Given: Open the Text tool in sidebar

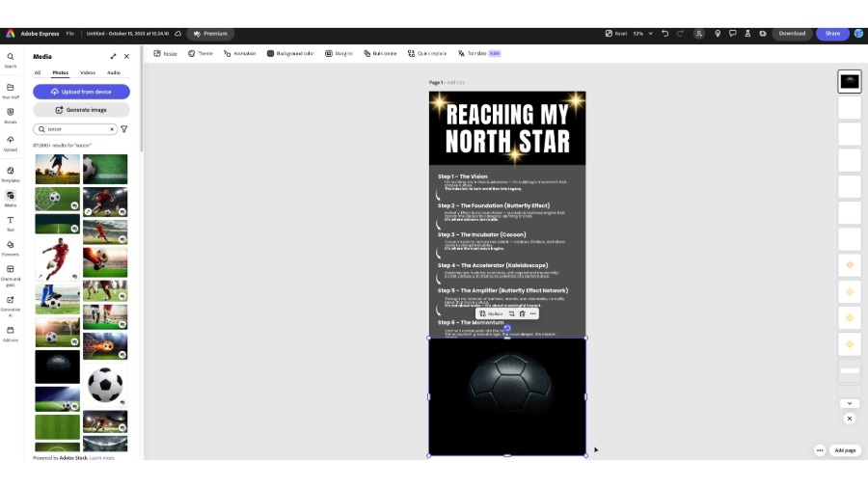Looking at the screenshot, I should [10, 224].
